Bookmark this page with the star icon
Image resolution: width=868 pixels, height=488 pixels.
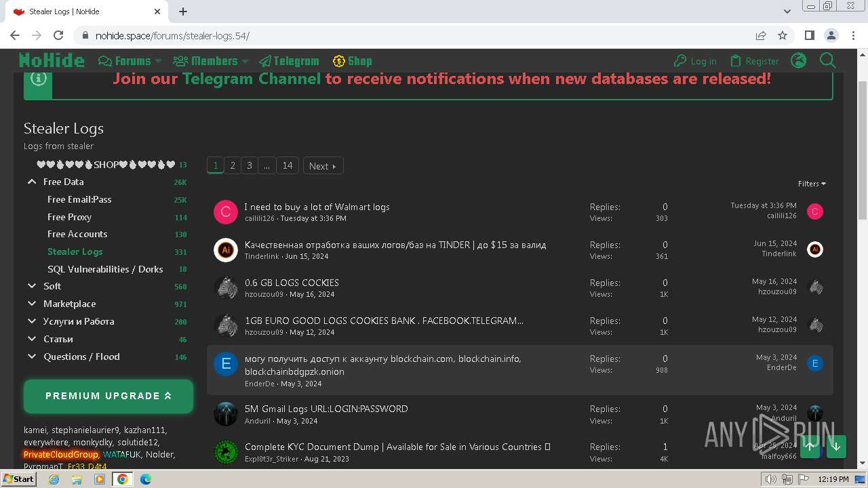783,35
